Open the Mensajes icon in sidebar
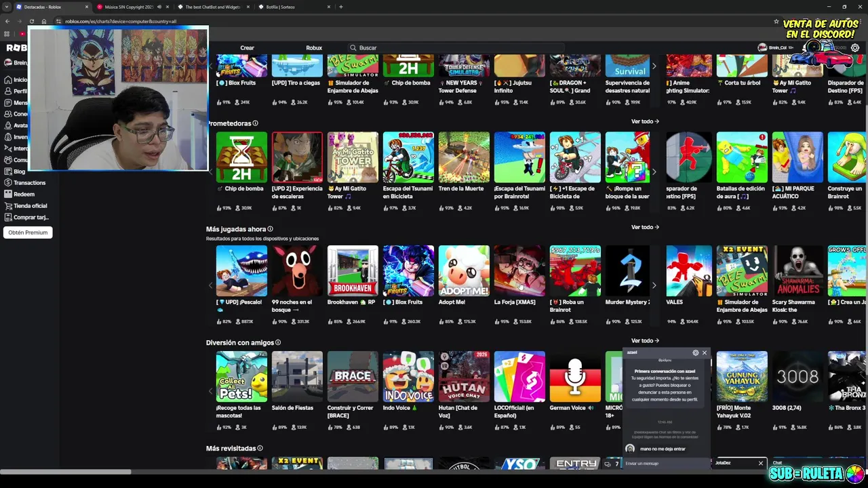The image size is (868, 488). 7,102
